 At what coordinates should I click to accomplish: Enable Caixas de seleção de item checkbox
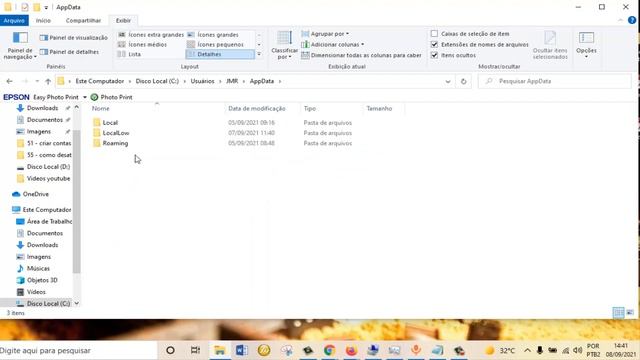tap(434, 34)
